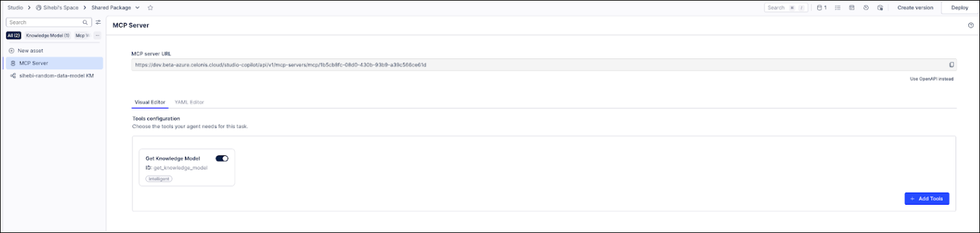Image resolution: width=980 pixels, height=233 pixels.
Task: Open the list view icon in top bar
Action: pos(837,8)
